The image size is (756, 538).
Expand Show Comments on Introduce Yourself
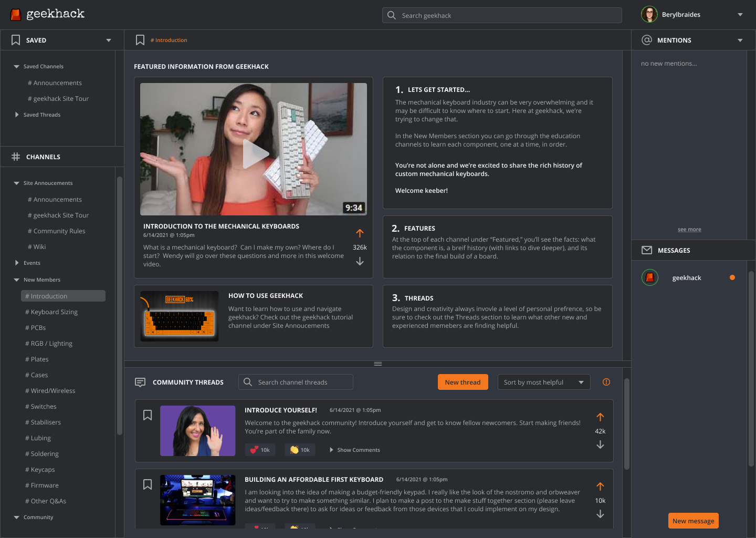(354, 450)
